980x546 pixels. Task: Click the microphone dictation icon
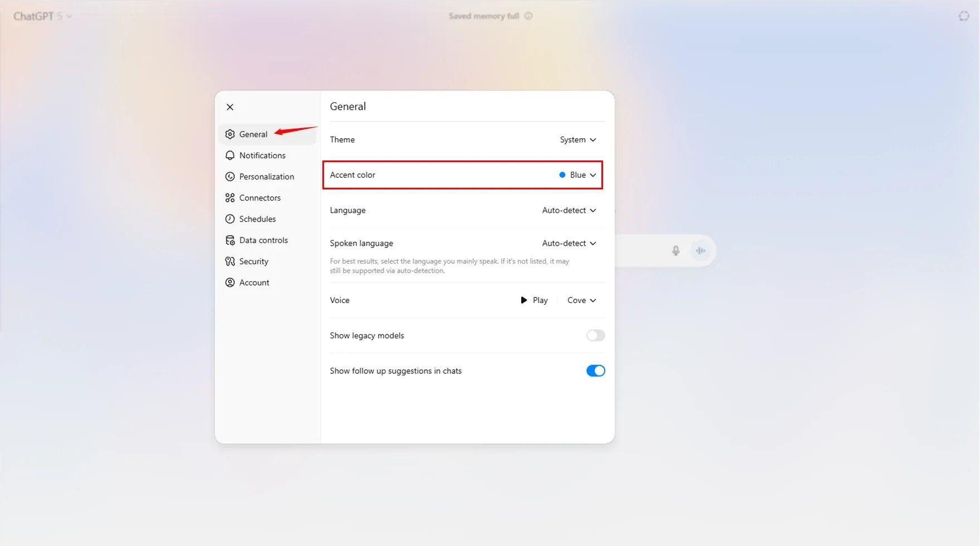675,251
